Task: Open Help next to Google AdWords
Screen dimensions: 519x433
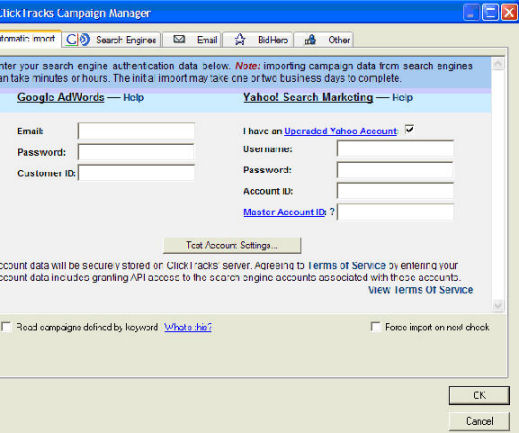Action: (x=133, y=97)
